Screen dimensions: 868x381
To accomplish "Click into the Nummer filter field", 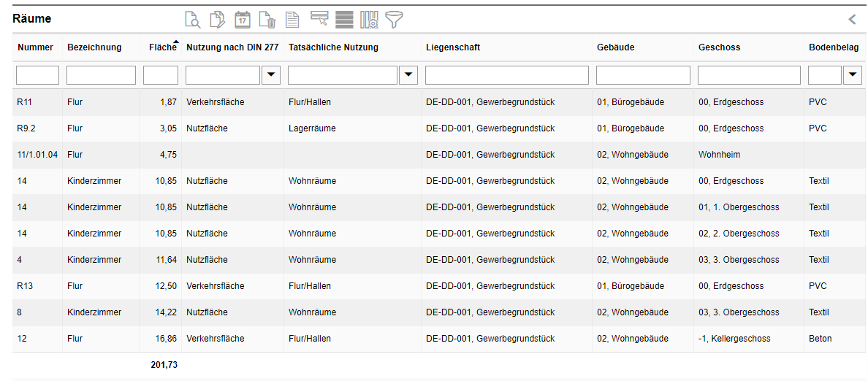I will (37, 75).
